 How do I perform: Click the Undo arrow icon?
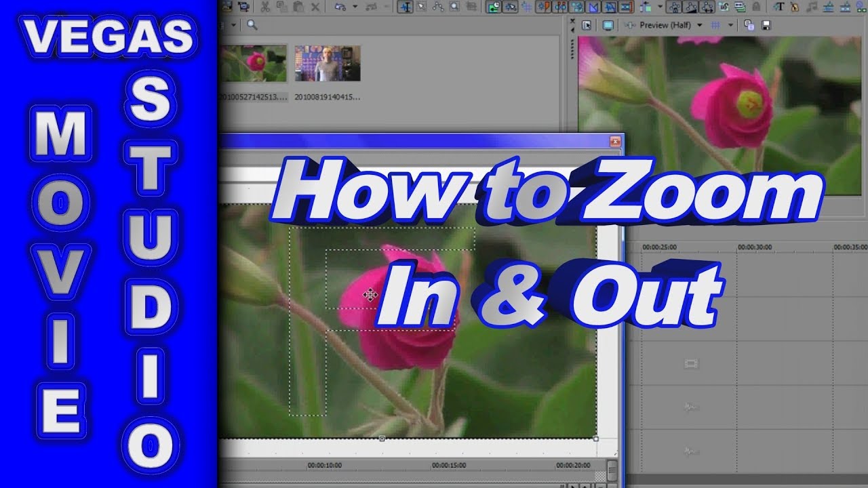340,7
